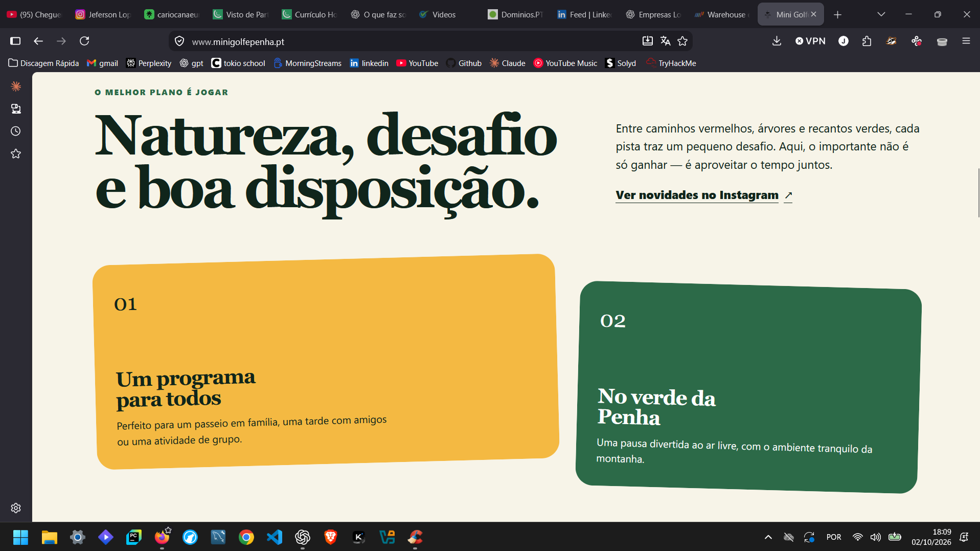The width and height of the screenshot is (980, 551).
Task: Open the Claude sidebar icon
Action: click(x=16, y=86)
